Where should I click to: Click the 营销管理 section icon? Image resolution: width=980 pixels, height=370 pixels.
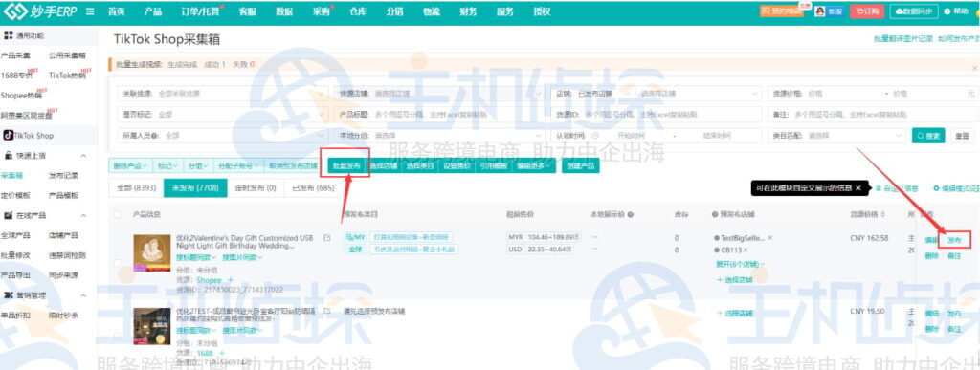(x=9, y=295)
